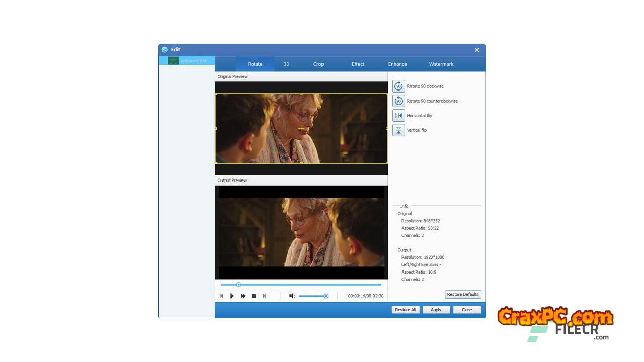Open the Watermark tab
The height and width of the screenshot is (362, 644).
click(441, 64)
